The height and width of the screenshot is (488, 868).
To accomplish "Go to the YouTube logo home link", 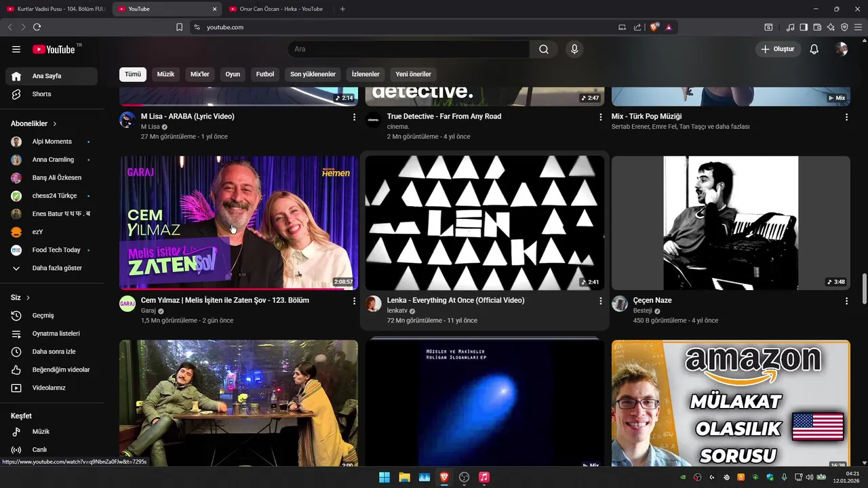I will pos(54,49).
